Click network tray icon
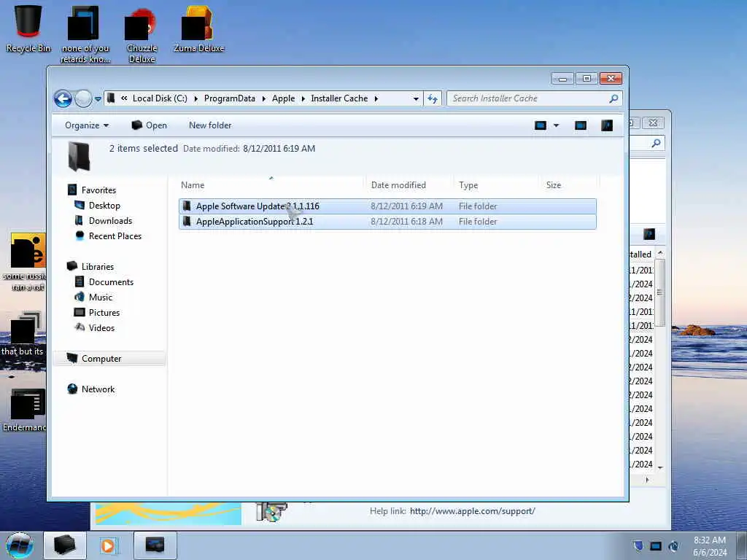 click(656, 545)
